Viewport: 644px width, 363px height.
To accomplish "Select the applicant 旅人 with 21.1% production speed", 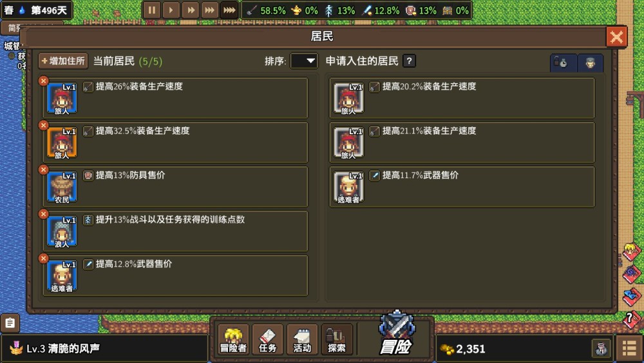I will 462,142.
